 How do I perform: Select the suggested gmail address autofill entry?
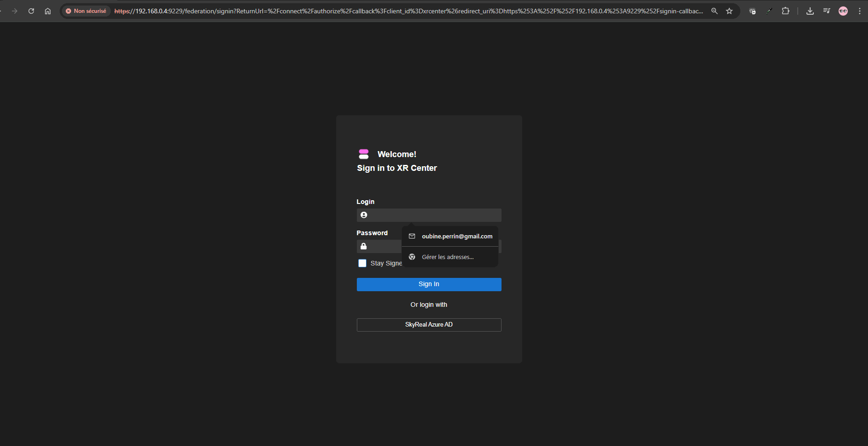click(x=457, y=236)
